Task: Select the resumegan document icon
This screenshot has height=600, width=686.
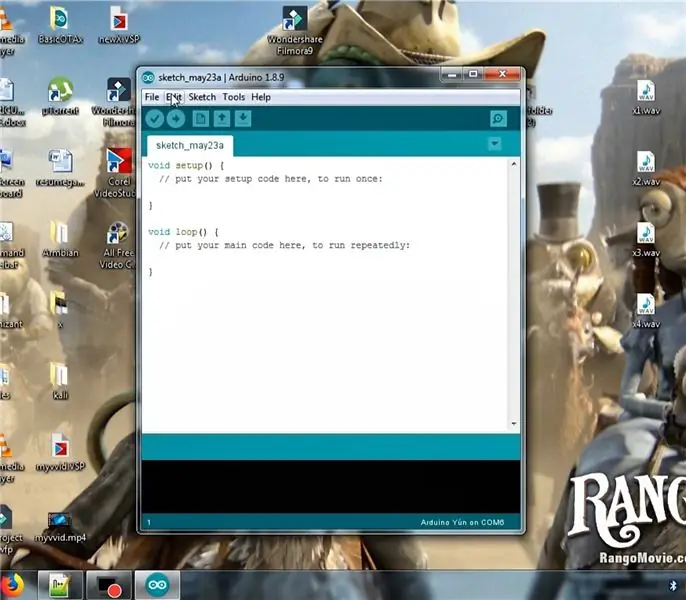Action: tap(60, 168)
